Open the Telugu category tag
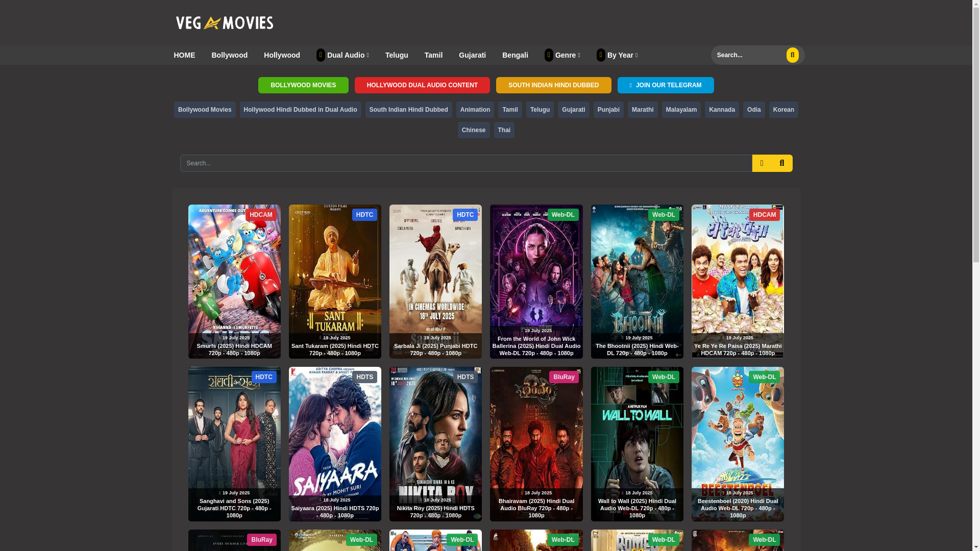This screenshot has width=980, height=551. pos(540,110)
